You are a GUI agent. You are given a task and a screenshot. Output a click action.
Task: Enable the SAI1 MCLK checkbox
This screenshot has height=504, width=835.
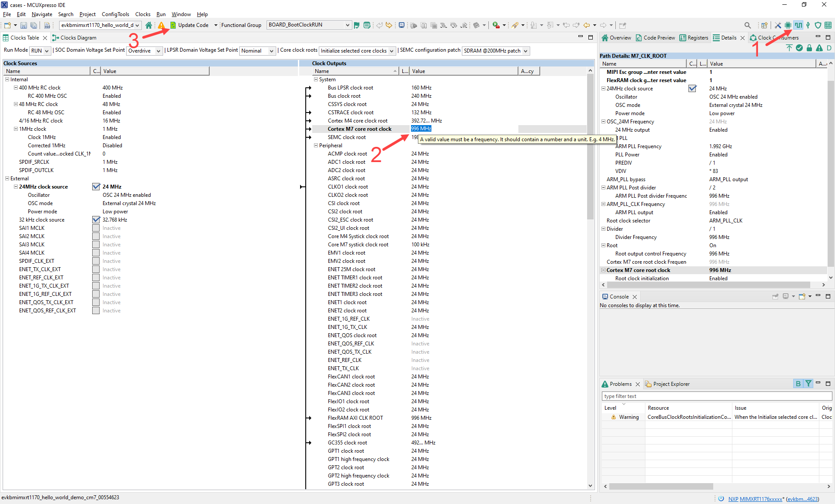point(96,228)
